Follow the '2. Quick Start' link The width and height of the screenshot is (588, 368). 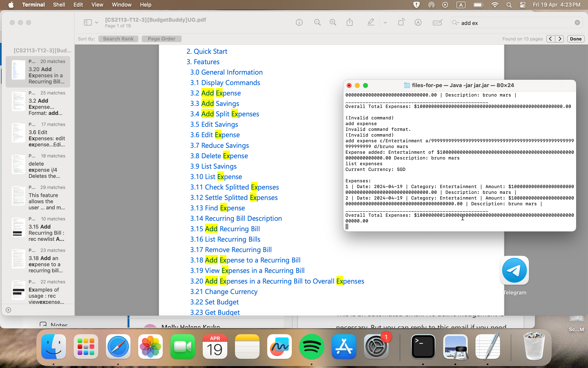[207, 51]
